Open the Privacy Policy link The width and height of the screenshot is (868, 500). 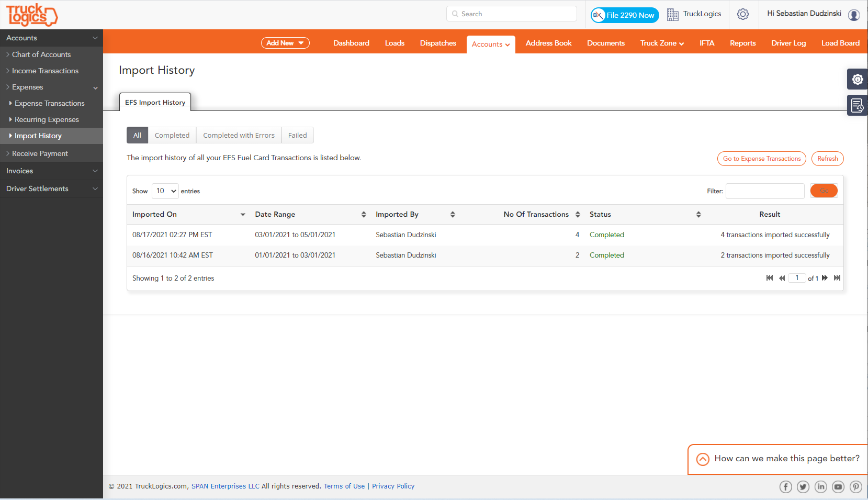pyautogui.click(x=393, y=486)
